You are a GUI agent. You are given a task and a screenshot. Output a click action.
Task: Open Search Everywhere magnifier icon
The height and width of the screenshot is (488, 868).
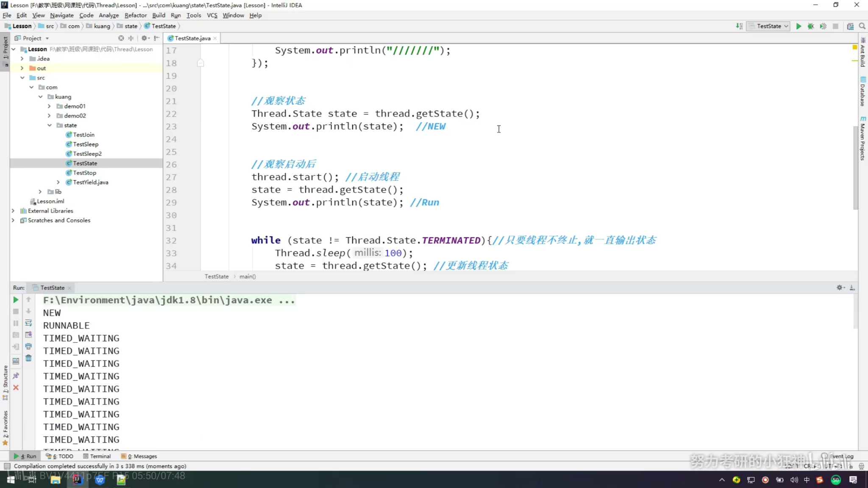click(x=862, y=26)
